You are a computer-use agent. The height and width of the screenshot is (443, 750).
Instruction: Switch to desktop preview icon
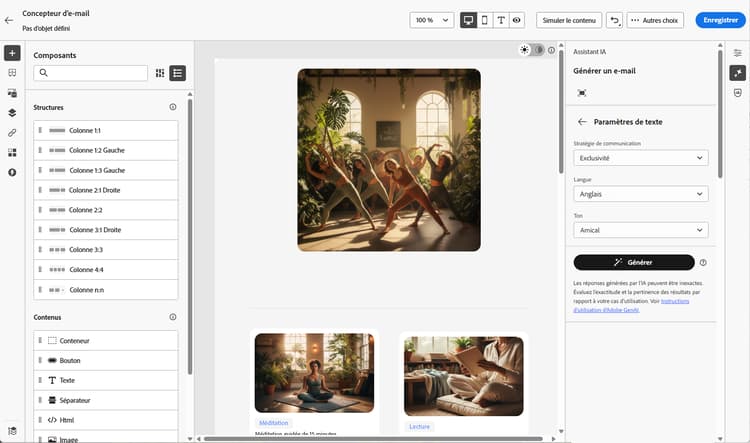click(x=468, y=20)
